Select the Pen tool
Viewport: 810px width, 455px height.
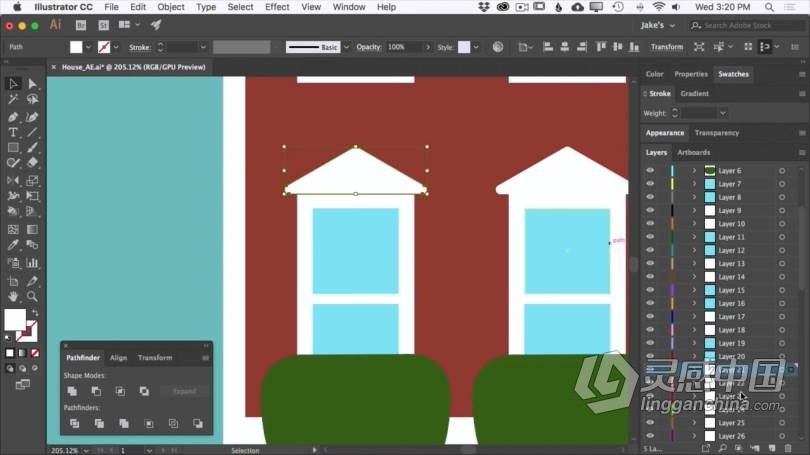(x=13, y=117)
